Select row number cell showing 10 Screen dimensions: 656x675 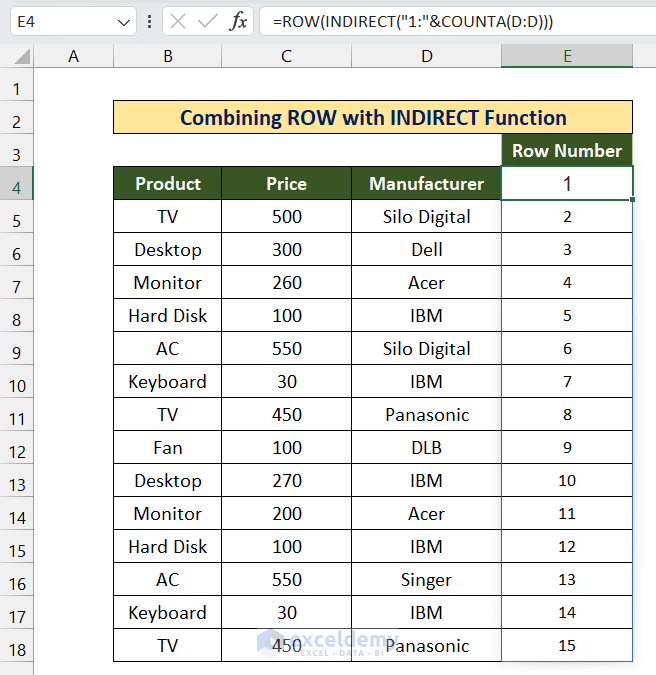pyautogui.click(x=567, y=480)
